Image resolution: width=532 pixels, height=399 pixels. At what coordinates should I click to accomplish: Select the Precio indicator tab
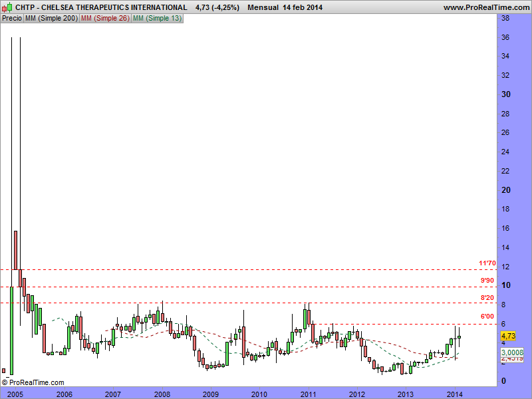tap(12, 19)
